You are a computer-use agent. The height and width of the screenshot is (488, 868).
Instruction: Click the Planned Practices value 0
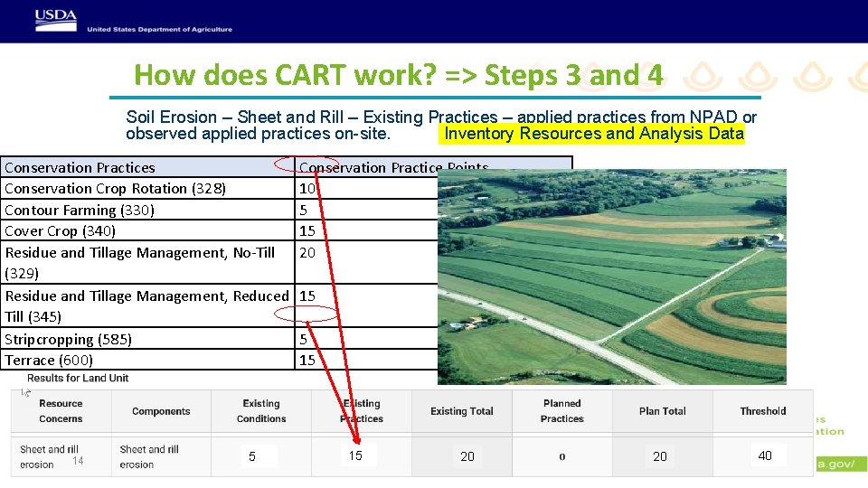coord(561,456)
